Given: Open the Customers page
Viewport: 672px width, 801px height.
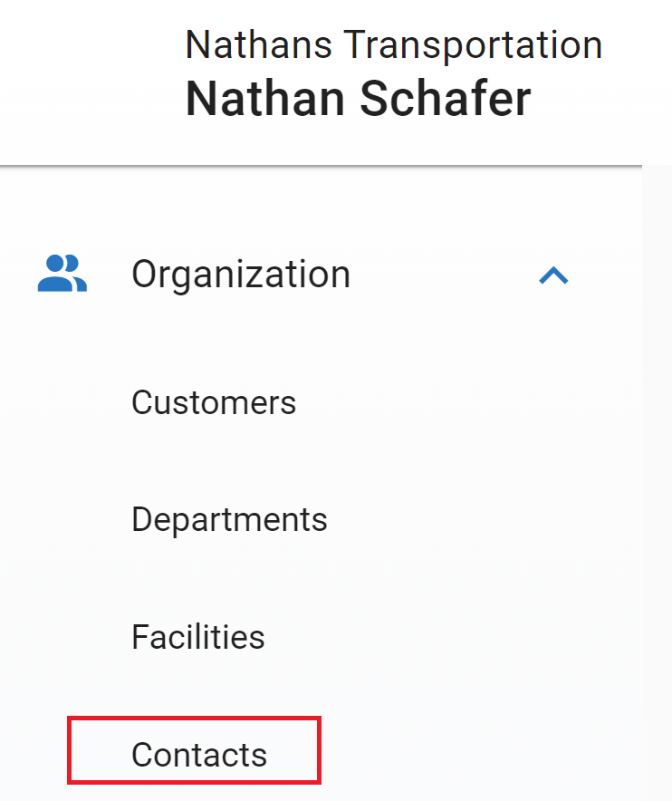Looking at the screenshot, I should [214, 402].
